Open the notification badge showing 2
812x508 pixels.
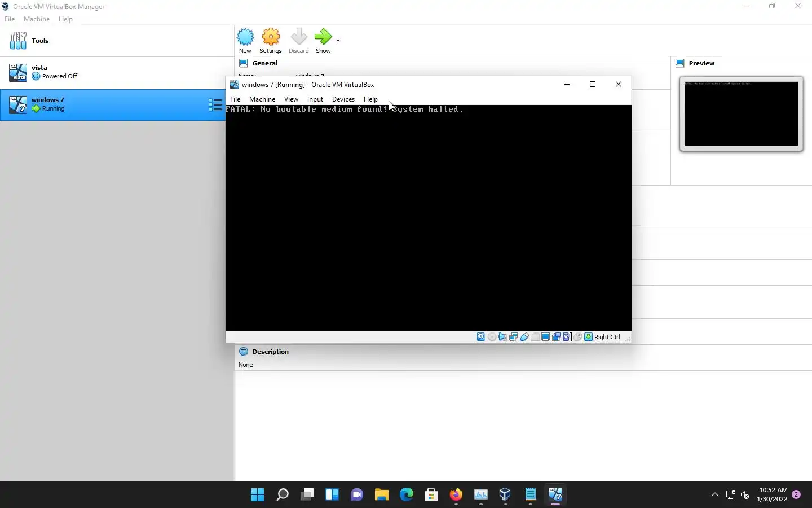pos(796,494)
